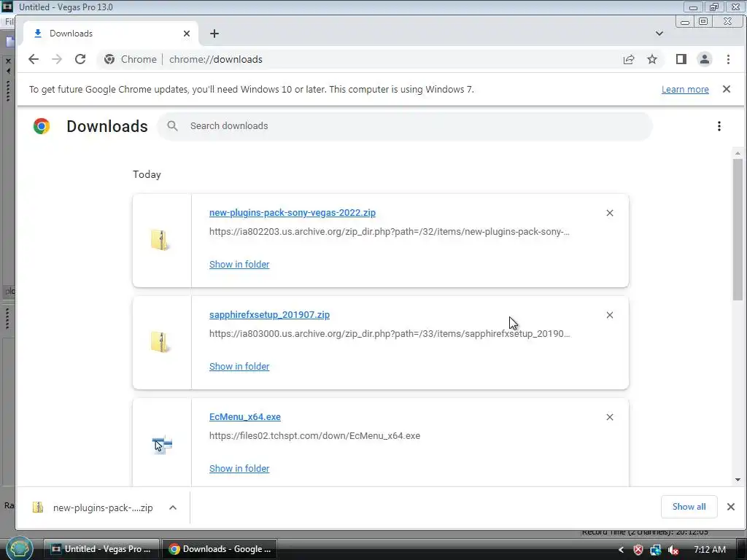Open sapphirefxsetup_201907.zip file link
This screenshot has width=747, height=560.
click(269, 315)
